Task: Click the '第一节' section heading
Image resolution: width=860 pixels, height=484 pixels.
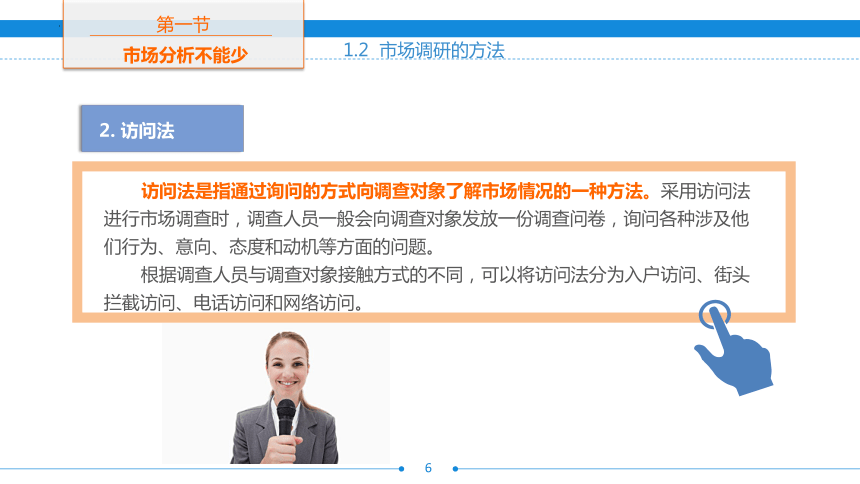Action: click(x=183, y=24)
